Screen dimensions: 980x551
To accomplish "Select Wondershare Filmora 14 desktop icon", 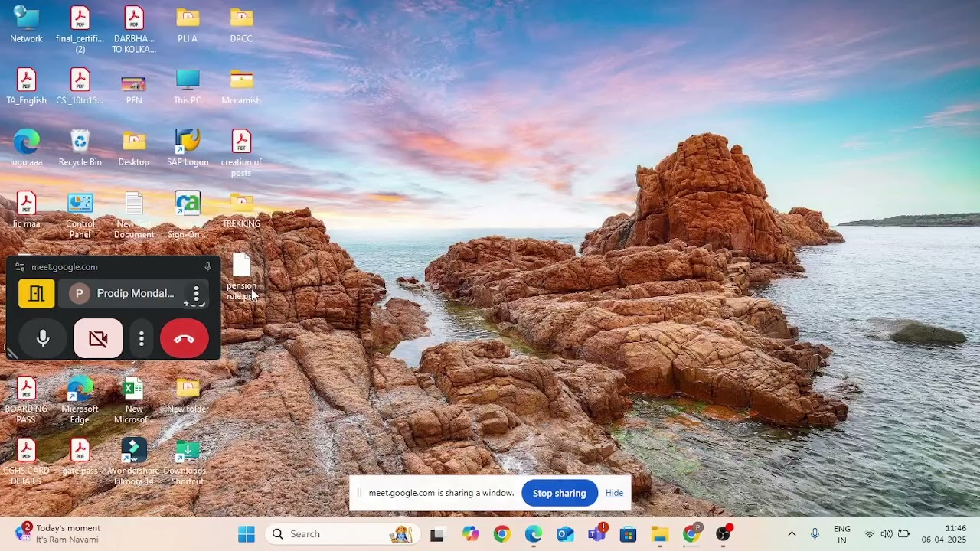I will pyautogui.click(x=134, y=461).
